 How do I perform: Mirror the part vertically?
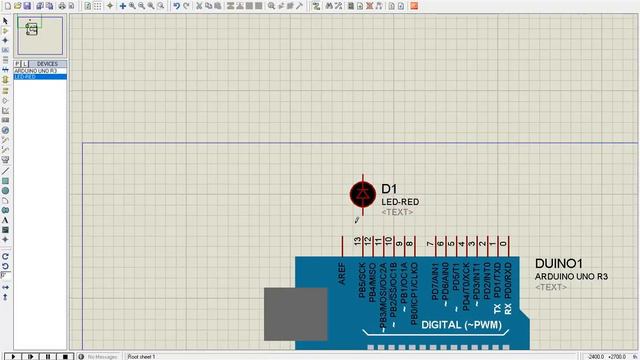point(5,297)
